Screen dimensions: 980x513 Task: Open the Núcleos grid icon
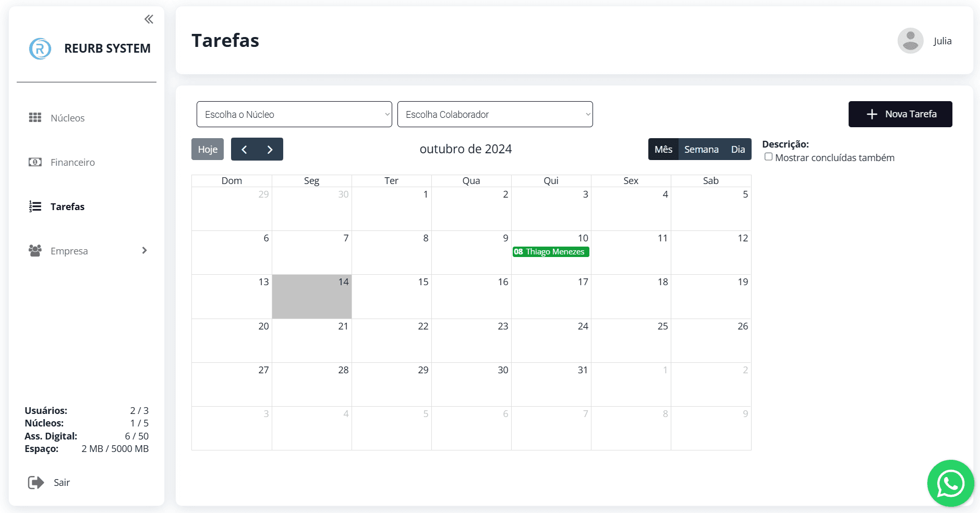[x=35, y=117]
